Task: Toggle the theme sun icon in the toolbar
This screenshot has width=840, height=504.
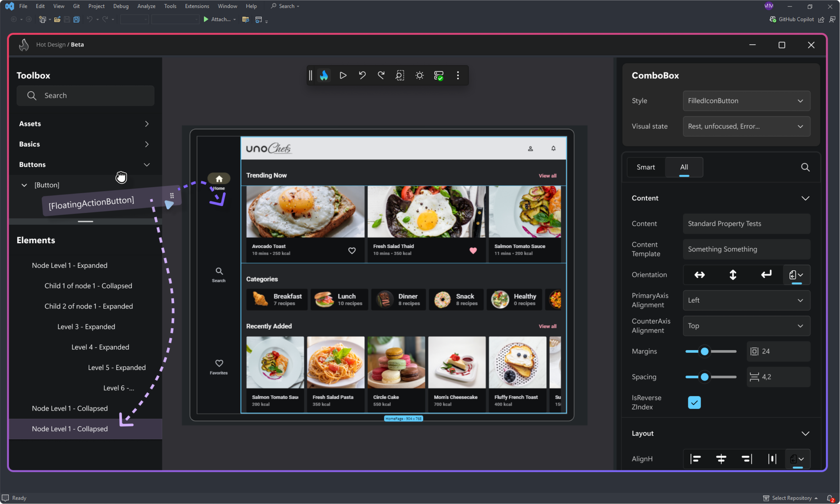Action: (419, 75)
